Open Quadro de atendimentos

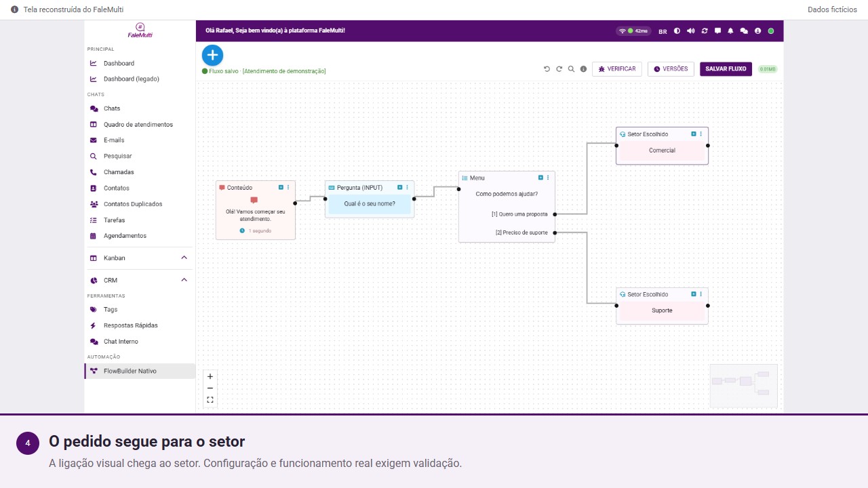point(140,125)
